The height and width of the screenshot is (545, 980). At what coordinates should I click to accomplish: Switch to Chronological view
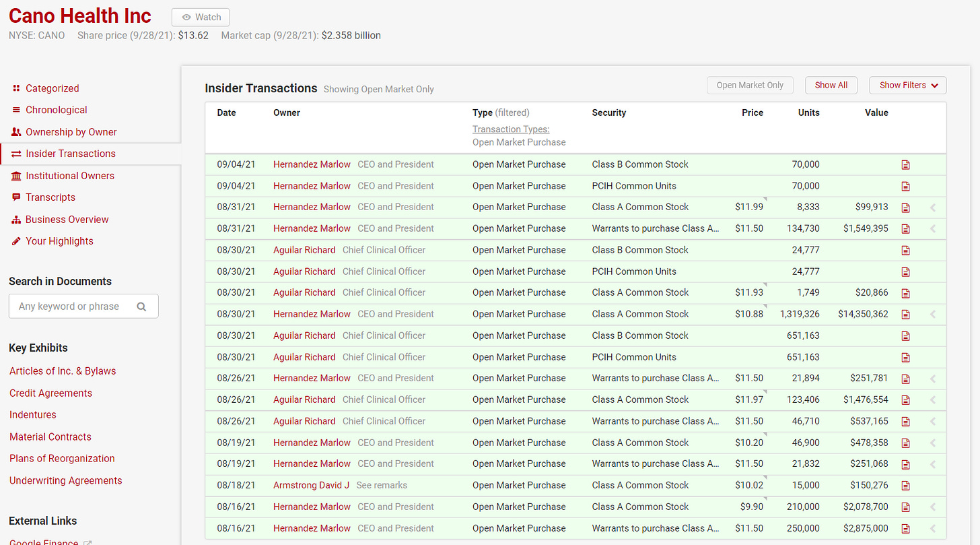coord(57,110)
